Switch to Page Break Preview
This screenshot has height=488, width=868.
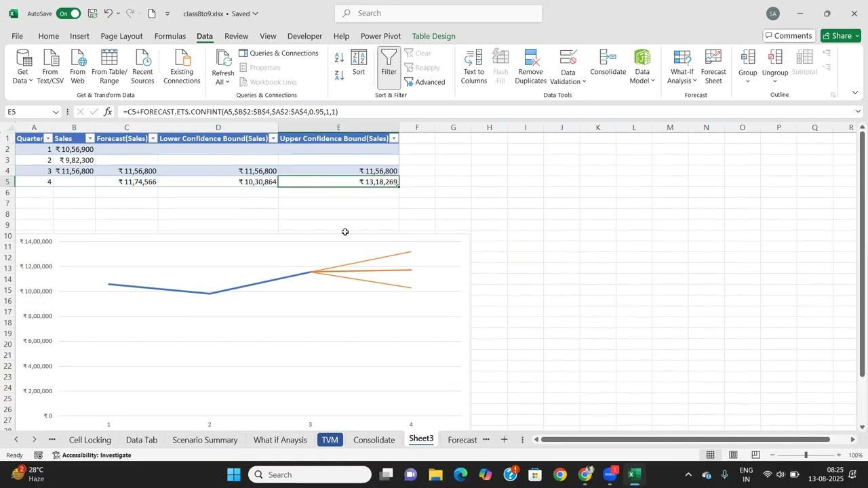(755, 455)
